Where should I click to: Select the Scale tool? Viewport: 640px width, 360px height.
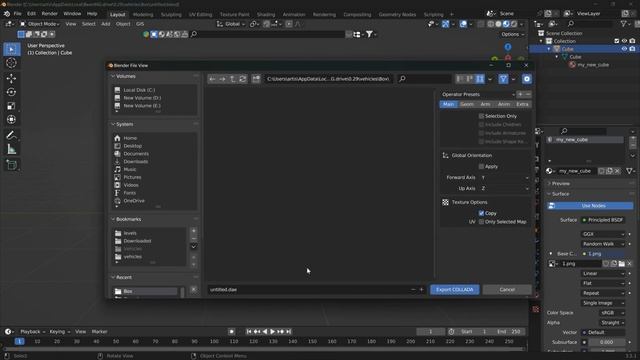(x=11, y=106)
